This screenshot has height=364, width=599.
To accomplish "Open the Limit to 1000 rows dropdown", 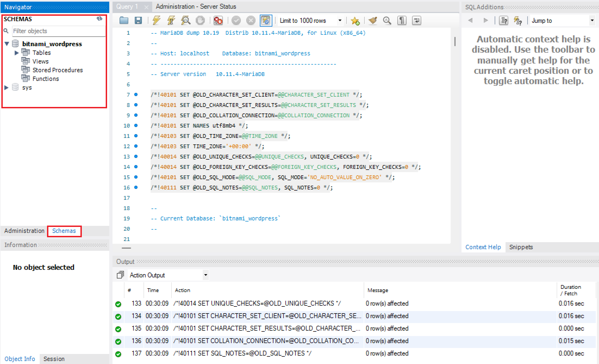I will [x=340, y=21].
